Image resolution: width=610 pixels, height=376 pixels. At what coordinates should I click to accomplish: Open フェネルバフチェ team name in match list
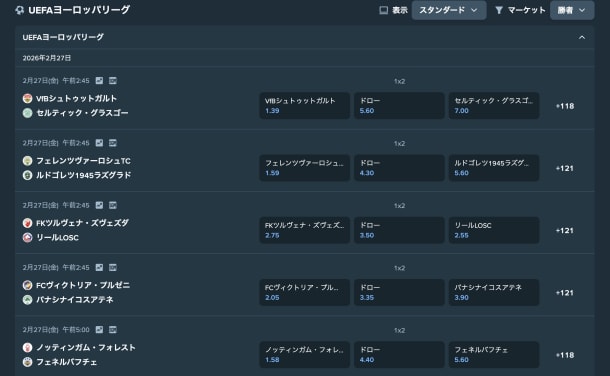click(x=67, y=362)
